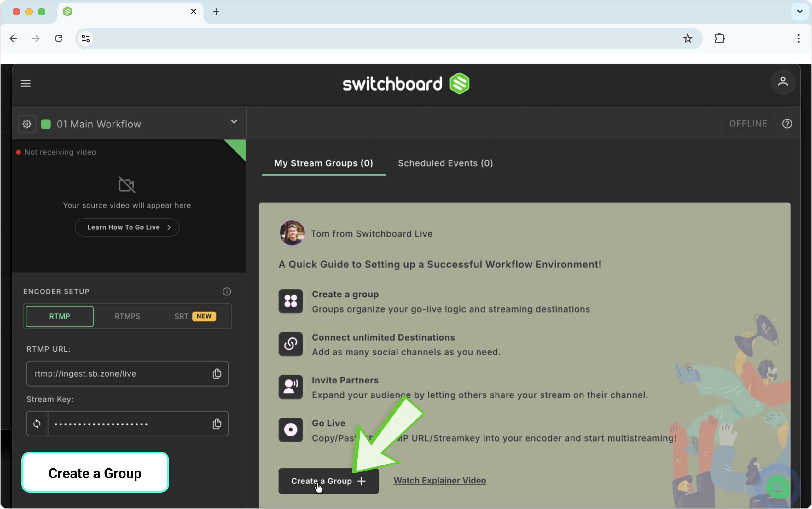Open the user account profile icon
The width and height of the screenshot is (812, 509).
[x=783, y=82]
